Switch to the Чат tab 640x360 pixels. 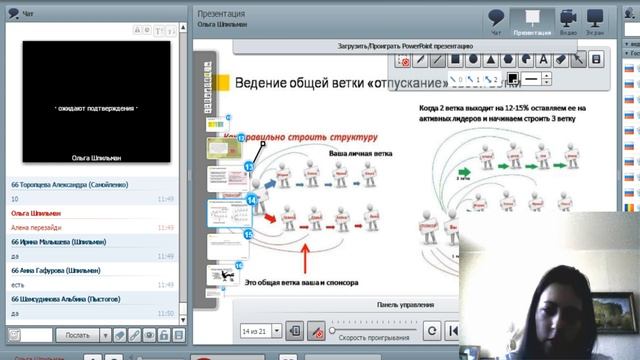496,22
